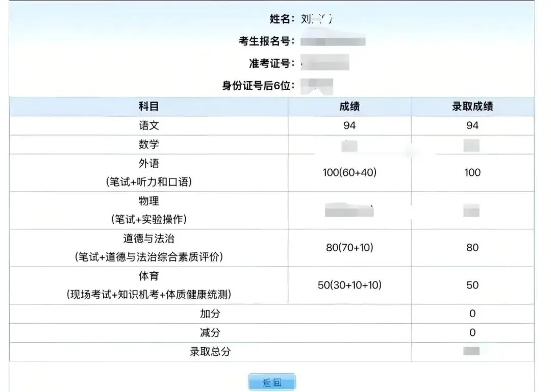This screenshot has height=392, width=551.
Task: Select the 外语 subject name
Action: pyautogui.click(x=148, y=163)
